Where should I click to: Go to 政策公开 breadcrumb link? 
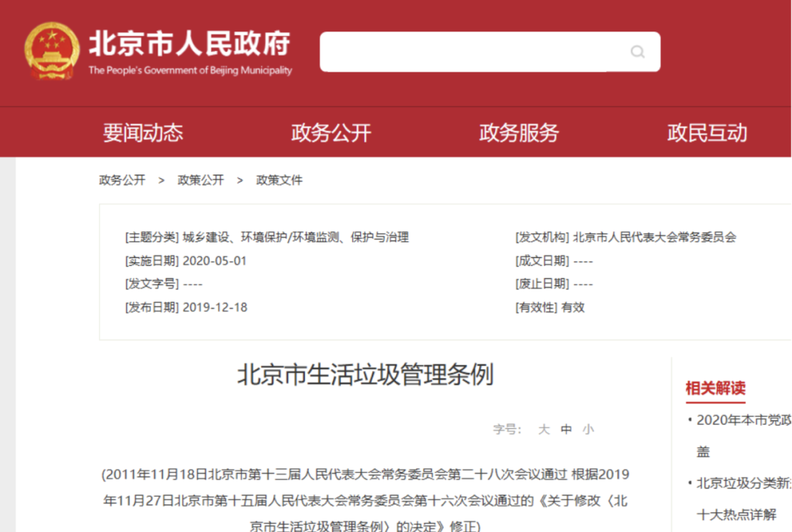coord(200,180)
